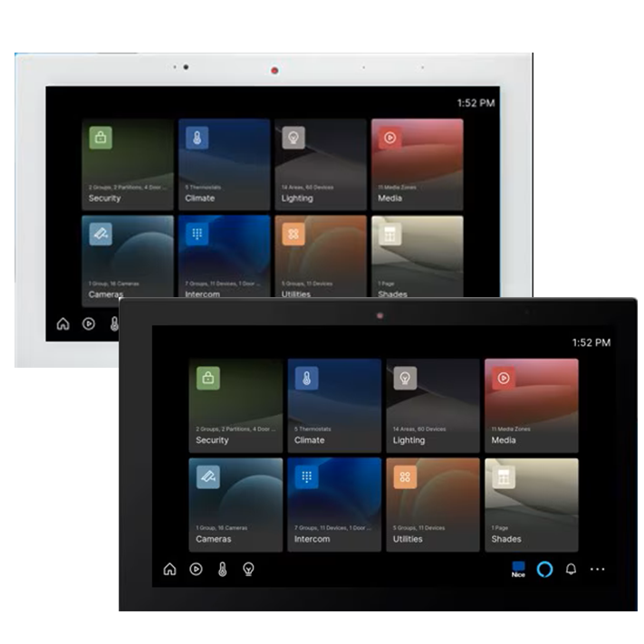Tap Media tile on the white panel
Viewport: 644px width, 644px height.
point(417,164)
